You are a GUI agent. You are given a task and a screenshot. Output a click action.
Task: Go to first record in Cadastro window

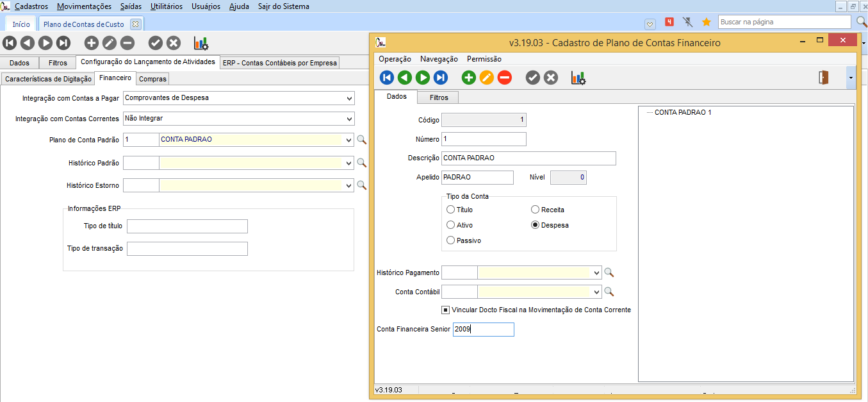[386, 78]
